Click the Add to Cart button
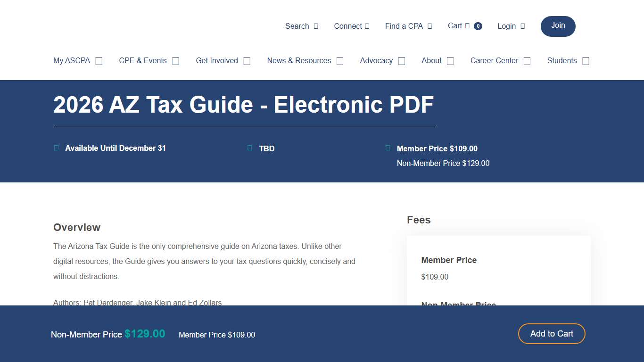Screen dimensions: 644x362 pos(551,333)
